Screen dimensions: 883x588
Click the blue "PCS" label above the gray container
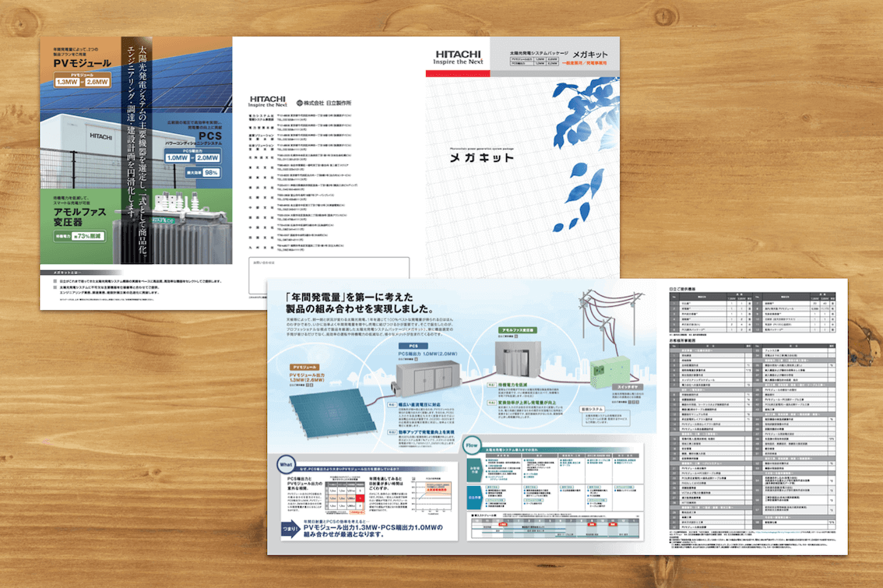click(x=413, y=346)
